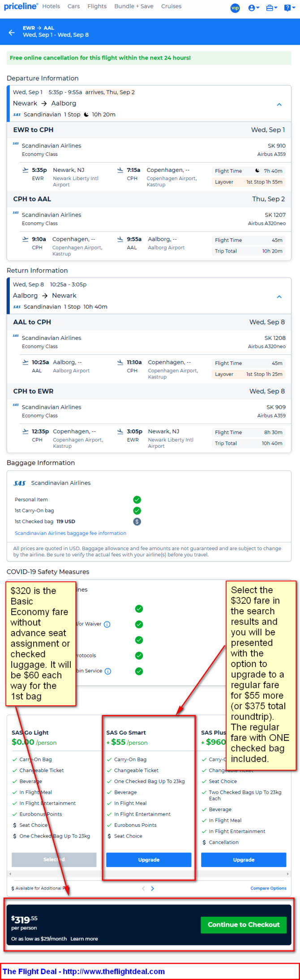Image resolution: width=300 pixels, height=980 pixels.
Task: Open the Cruises menu item
Action: click(171, 6)
